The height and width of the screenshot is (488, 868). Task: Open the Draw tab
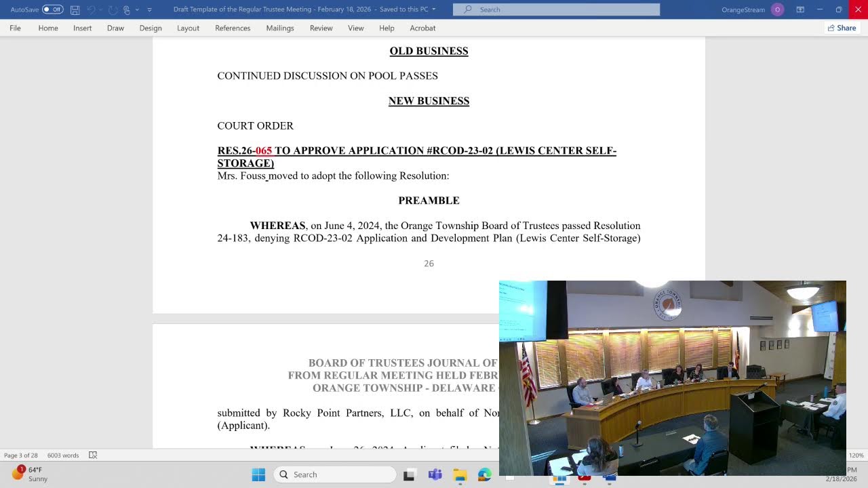click(115, 28)
